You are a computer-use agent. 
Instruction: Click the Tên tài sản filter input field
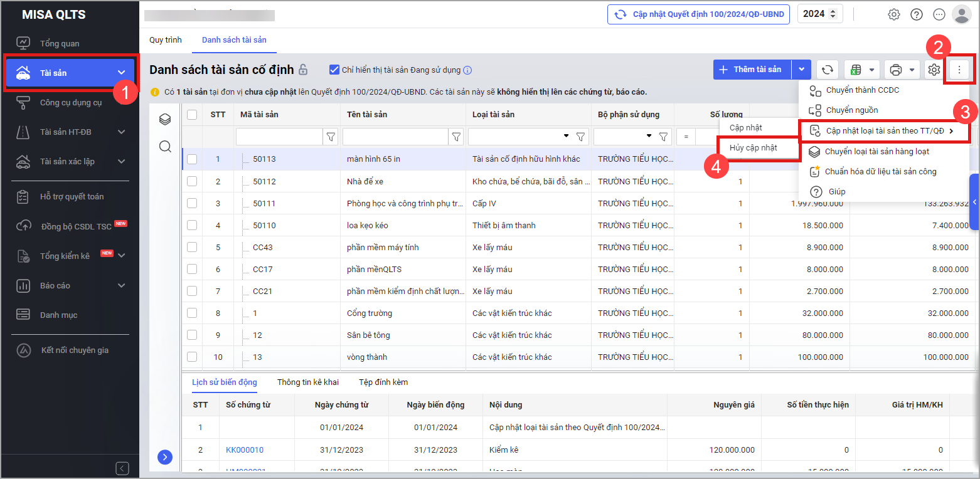click(x=395, y=136)
